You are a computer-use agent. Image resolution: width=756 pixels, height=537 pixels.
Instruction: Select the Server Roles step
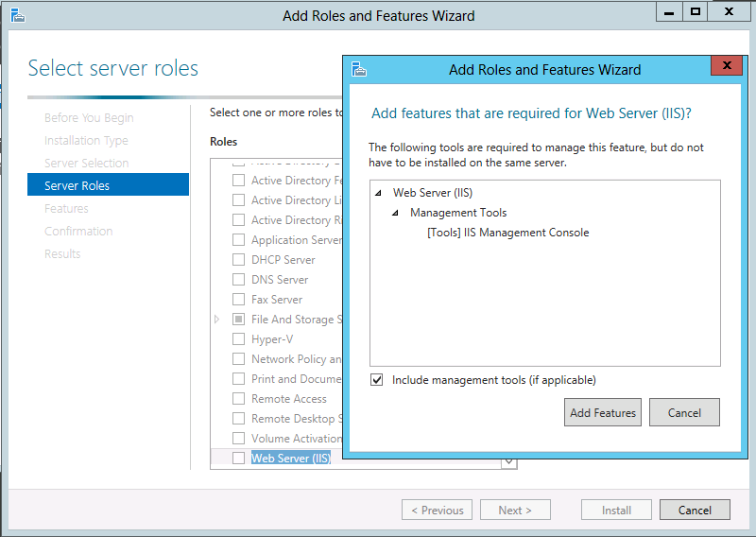108,185
